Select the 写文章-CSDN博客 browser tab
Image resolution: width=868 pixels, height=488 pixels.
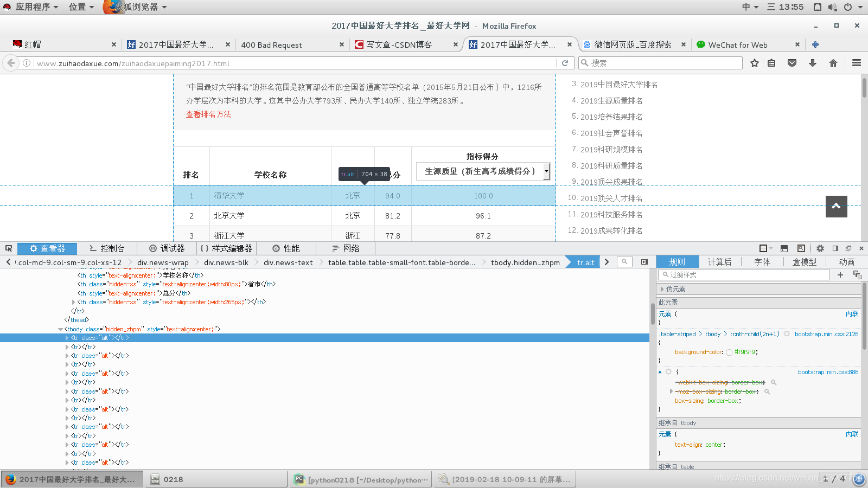point(405,44)
